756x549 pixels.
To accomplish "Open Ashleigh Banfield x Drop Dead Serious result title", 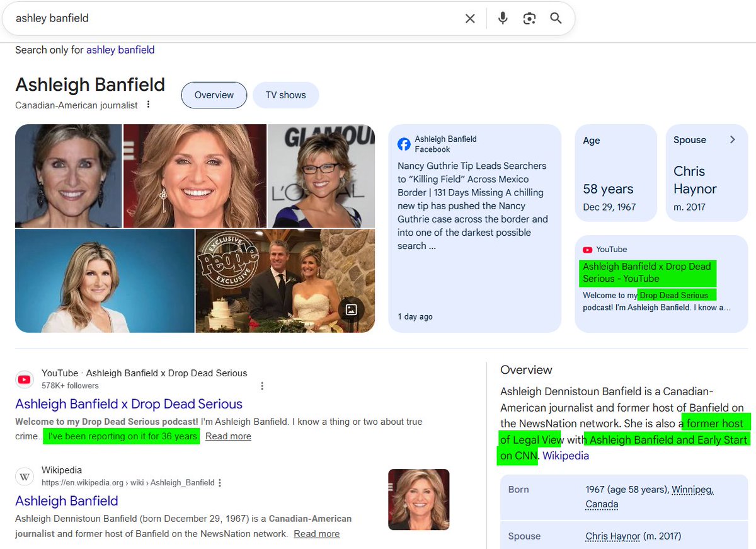I will click(x=129, y=404).
